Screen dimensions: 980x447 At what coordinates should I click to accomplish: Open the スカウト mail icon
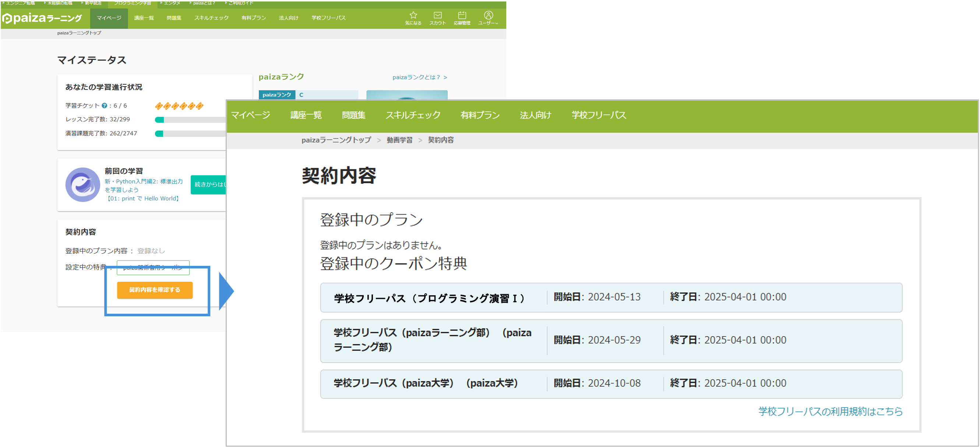437,15
